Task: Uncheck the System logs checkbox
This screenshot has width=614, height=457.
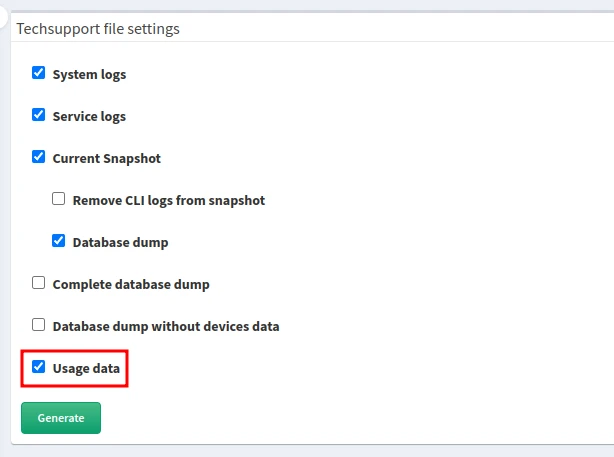Action: tap(39, 73)
